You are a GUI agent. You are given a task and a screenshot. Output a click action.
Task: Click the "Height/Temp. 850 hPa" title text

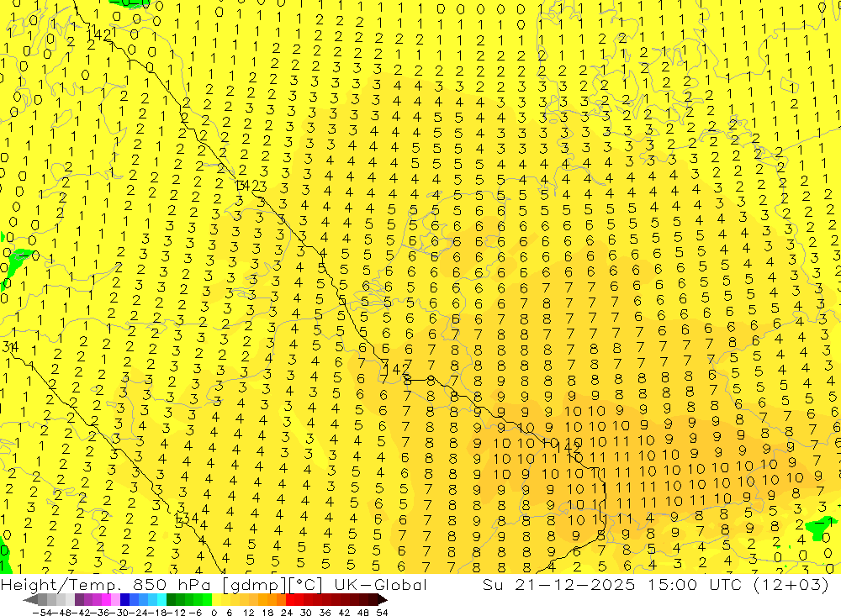click(104, 585)
